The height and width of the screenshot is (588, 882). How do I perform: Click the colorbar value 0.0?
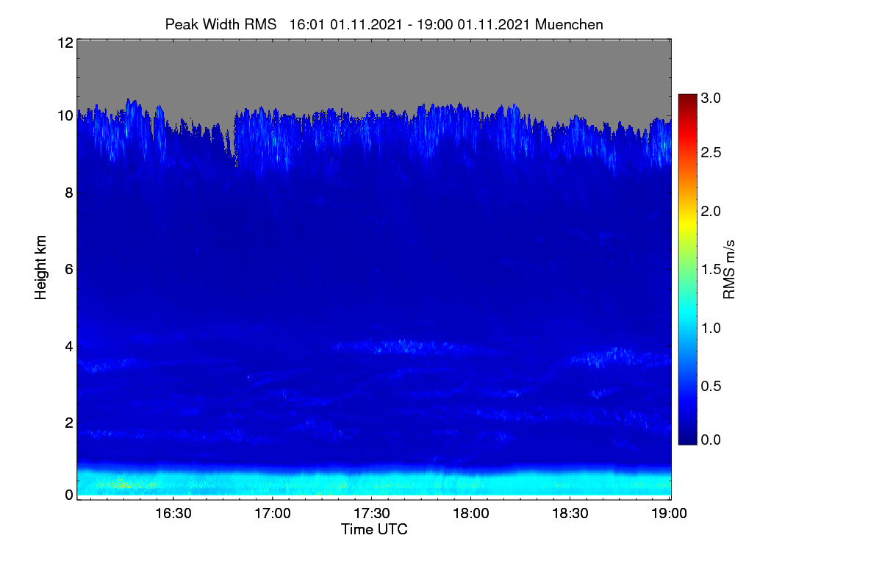point(711,440)
